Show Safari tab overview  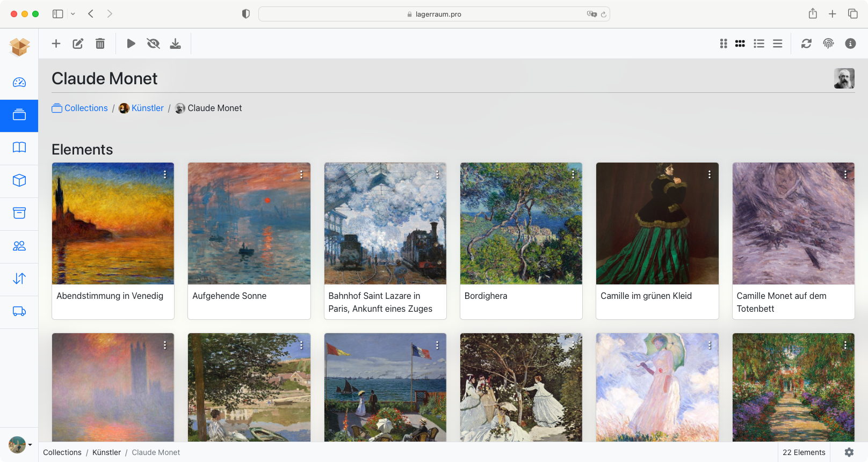pos(852,14)
